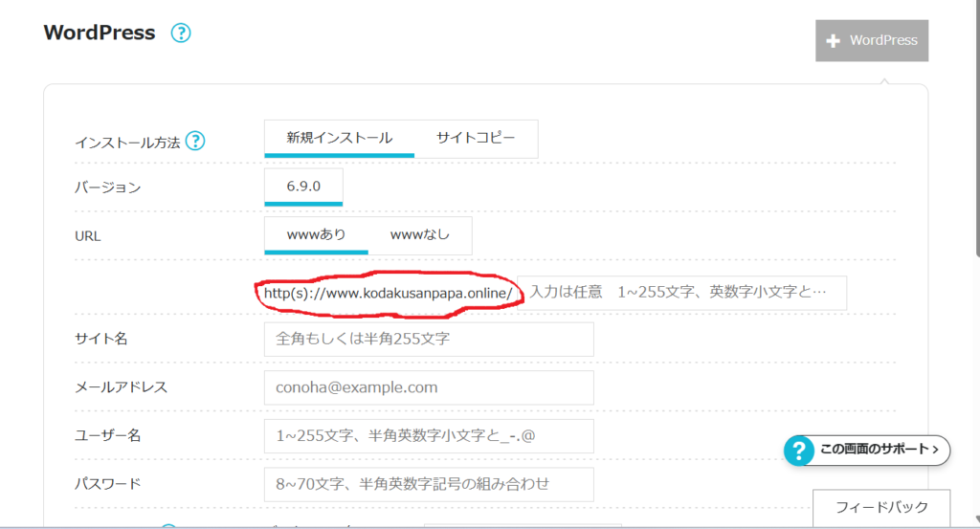The width and height of the screenshot is (980, 529).
Task: Click the バージョン row label
Action: [107, 187]
